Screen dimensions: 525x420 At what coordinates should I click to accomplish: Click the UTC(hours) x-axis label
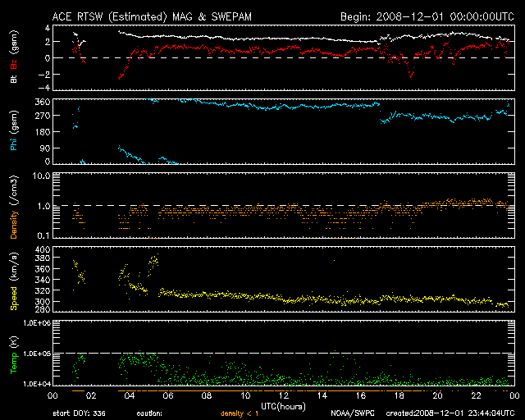tap(281, 406)
